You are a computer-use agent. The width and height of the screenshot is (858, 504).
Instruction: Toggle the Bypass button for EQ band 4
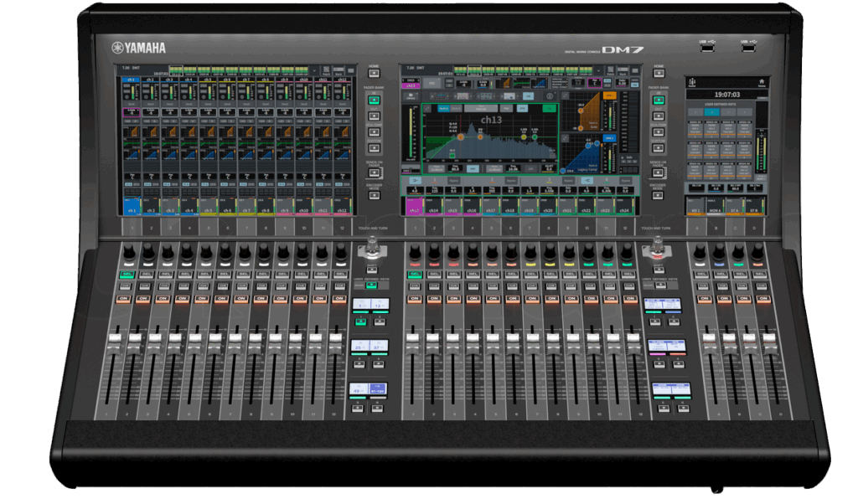pyautogui.click(x=625, y=180)
